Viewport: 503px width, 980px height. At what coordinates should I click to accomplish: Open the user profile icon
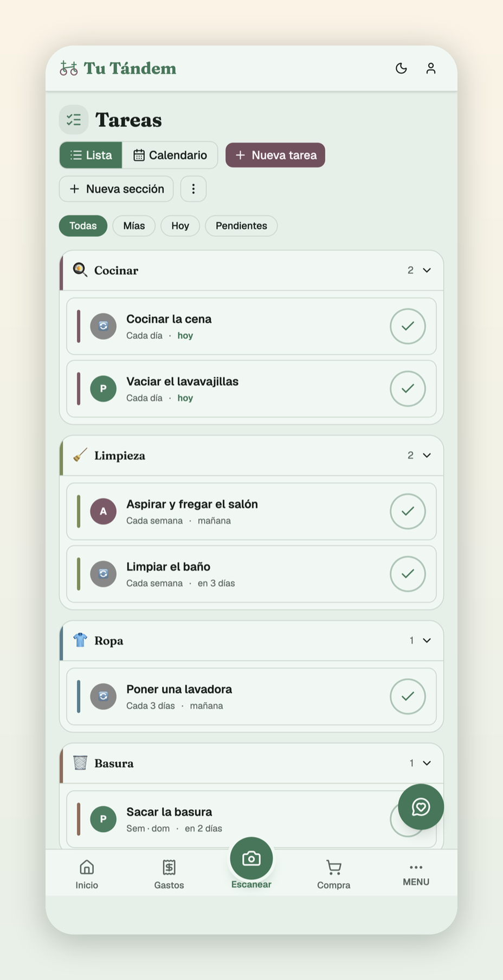pos(431,68)
